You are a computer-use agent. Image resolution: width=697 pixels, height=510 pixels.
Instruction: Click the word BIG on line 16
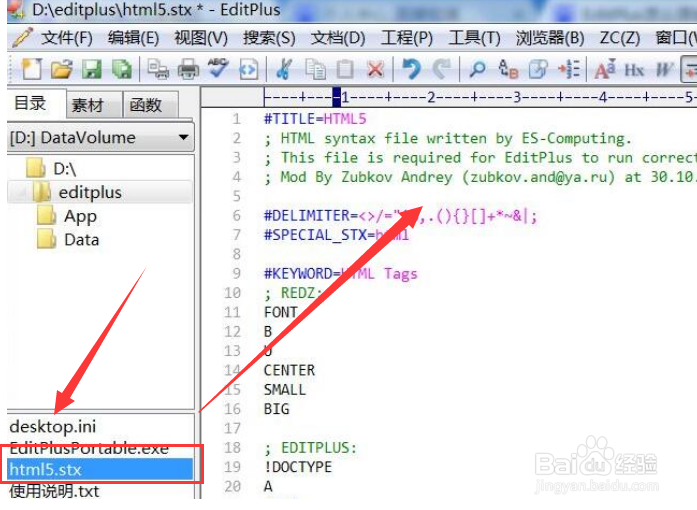point(276,409)
